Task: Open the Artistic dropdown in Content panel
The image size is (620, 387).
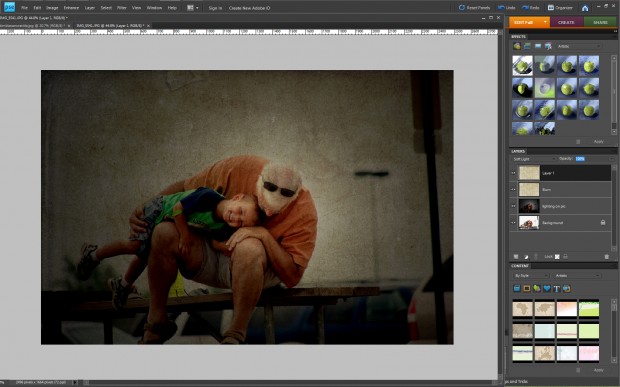Action: click(x=577, y=276)
